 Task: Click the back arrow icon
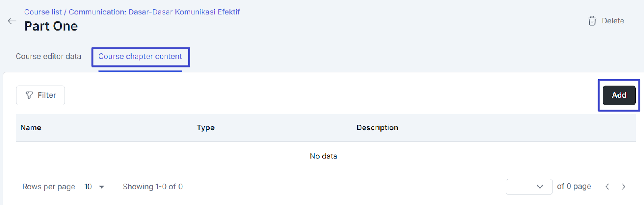click(12, 21)
